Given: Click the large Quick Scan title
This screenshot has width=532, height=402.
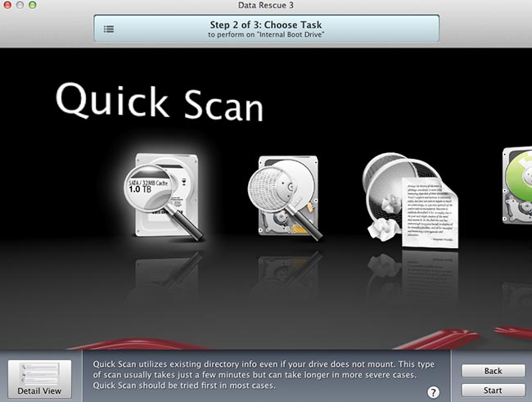Looking at the screenshot, I should [x=160, y=102].
